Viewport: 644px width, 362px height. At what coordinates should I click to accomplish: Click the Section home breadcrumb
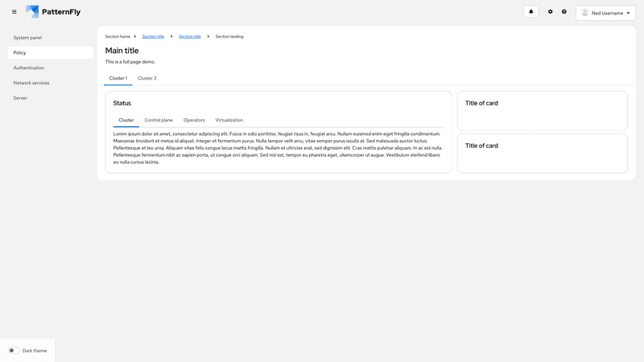pyautogui.click(x=118, y=36)
